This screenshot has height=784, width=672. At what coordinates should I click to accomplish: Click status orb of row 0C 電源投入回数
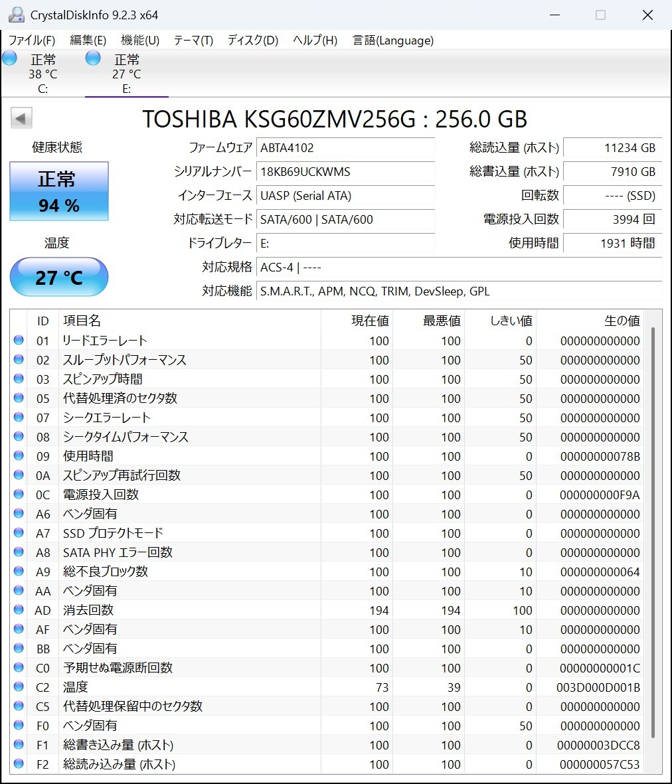coord(19,494)
